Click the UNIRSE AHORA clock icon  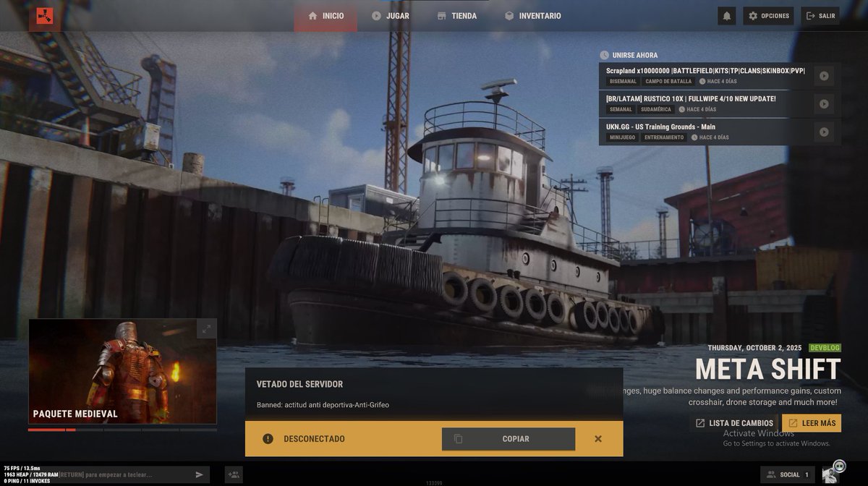605,55
